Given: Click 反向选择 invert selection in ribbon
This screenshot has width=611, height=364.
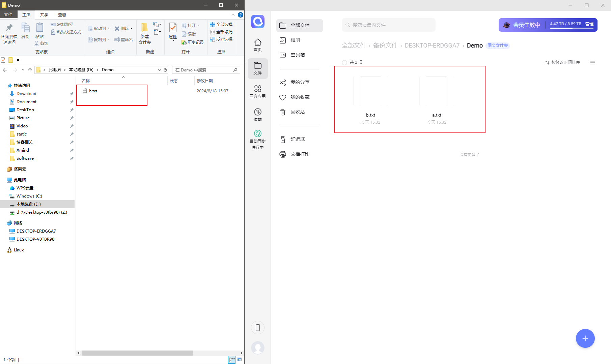Looking at the screenshot, I should pos(221,39).
